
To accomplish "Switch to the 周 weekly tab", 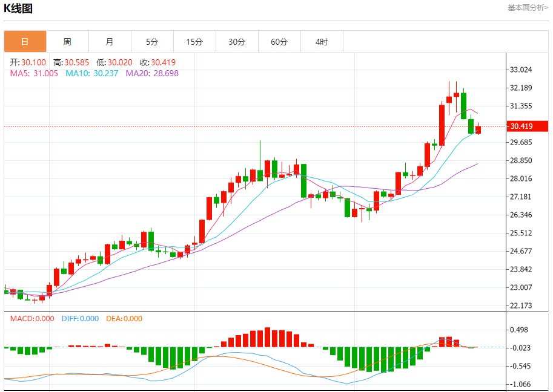I will pyautogui.click(x=67, y=42).
